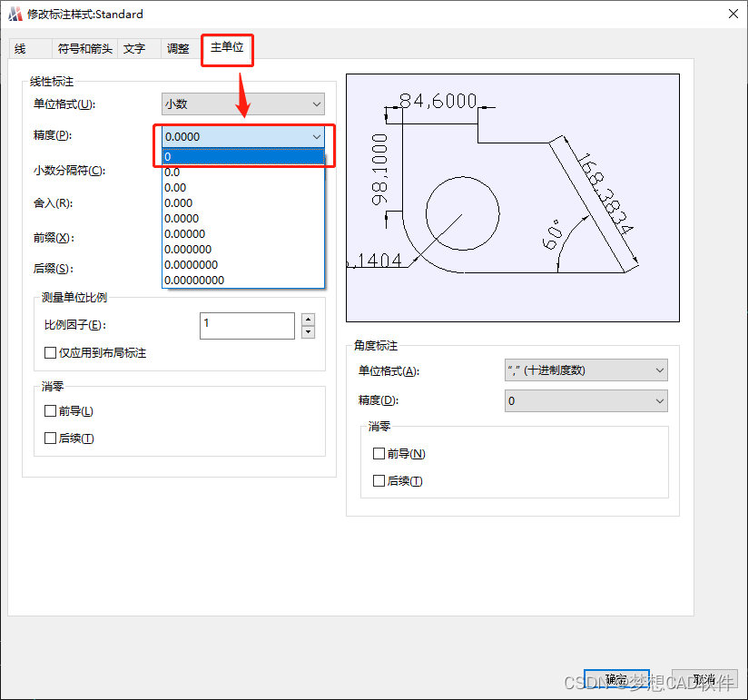
Task: Click the 确定 button
Action: (x=616, y=679)
